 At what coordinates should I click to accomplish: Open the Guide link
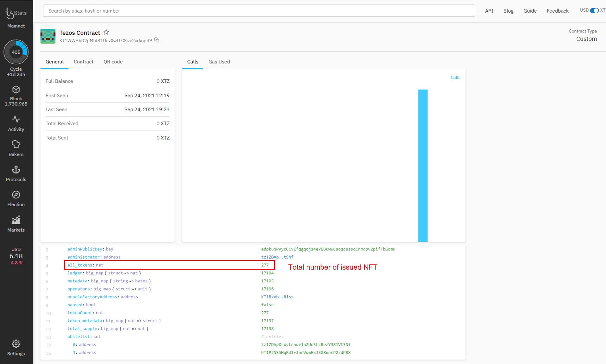(x=530, y=11)
